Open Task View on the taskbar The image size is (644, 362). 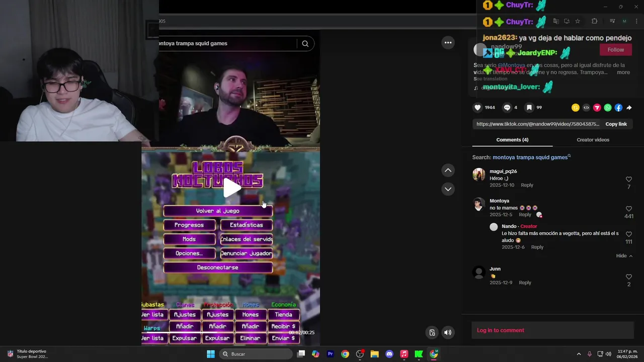[x=301, y=354]
